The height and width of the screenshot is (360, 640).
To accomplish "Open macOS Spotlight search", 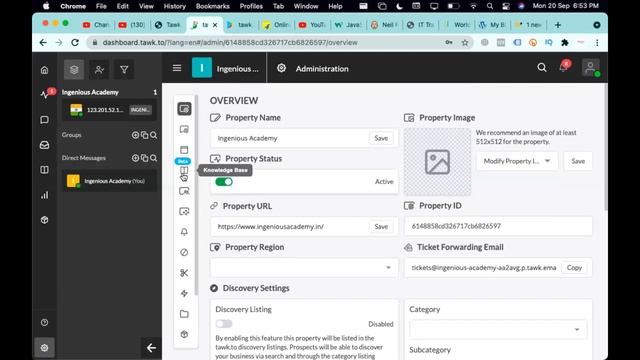I will pos(490,6).
